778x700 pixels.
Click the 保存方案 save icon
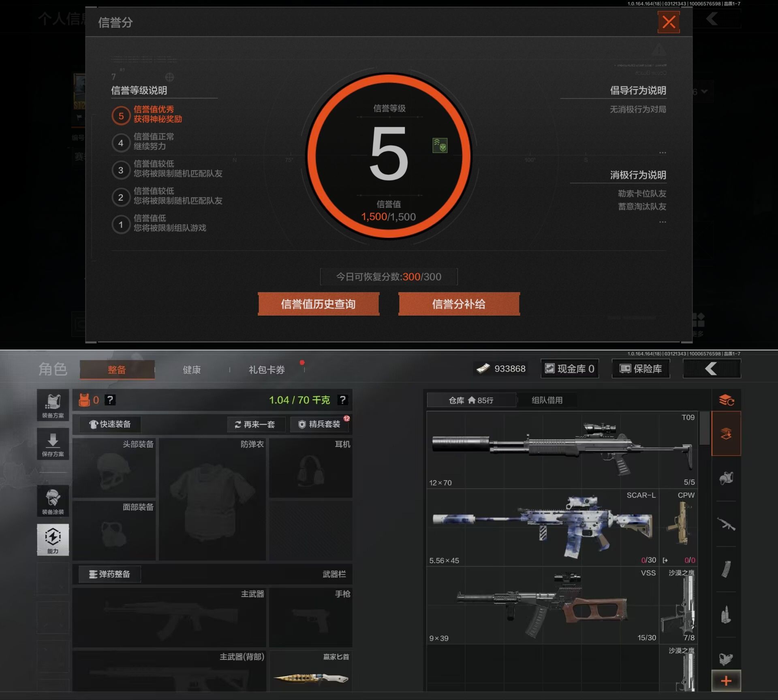53,444
